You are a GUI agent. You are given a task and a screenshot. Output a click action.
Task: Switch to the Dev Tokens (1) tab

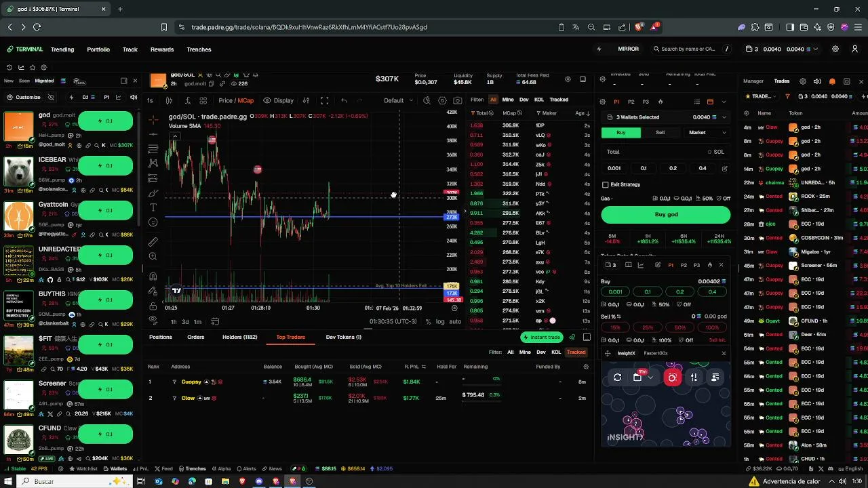click(344, 337)
